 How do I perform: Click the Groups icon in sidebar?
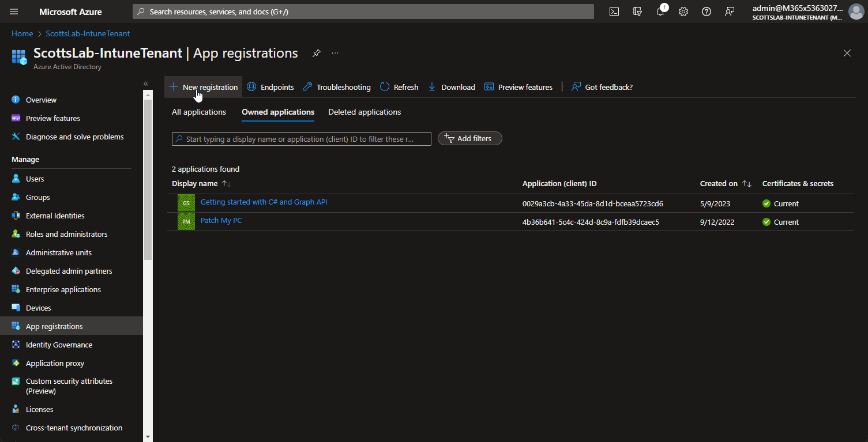tap(16, 197)
